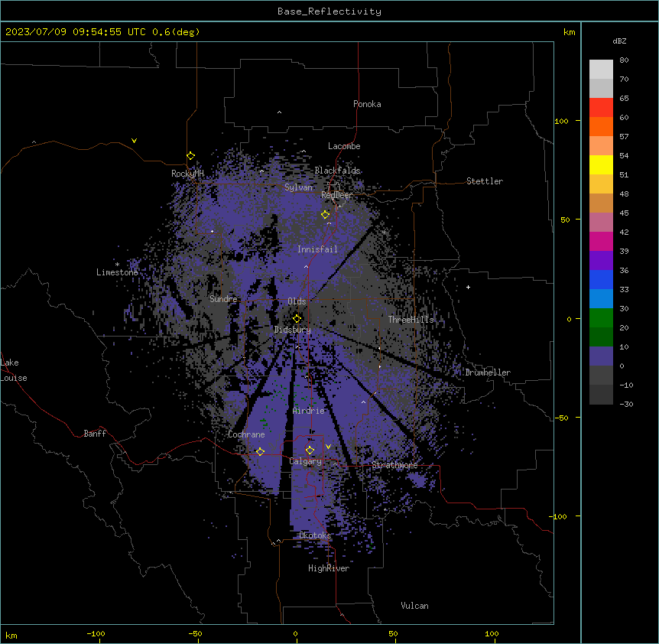The image size is (659, 644).
Task: Select the magenta 42 dBZ legend swatch
Action: pos(601,241)
